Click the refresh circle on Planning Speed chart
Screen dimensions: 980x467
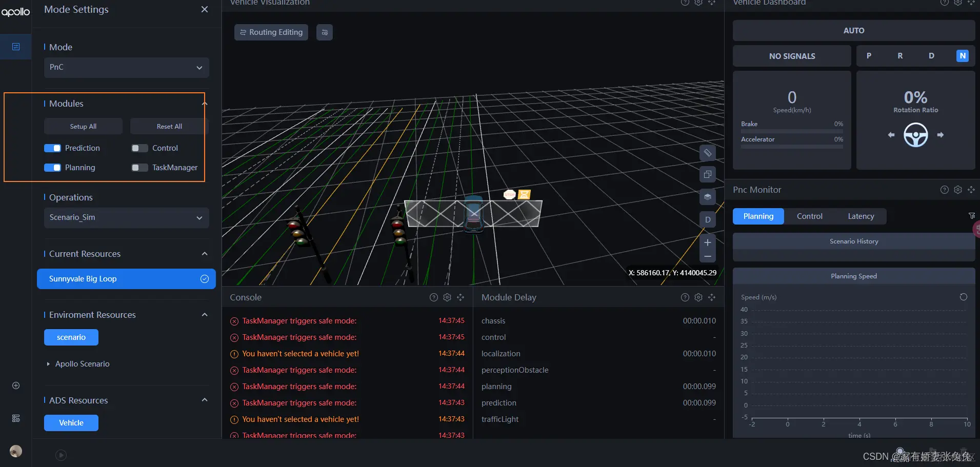964,297
